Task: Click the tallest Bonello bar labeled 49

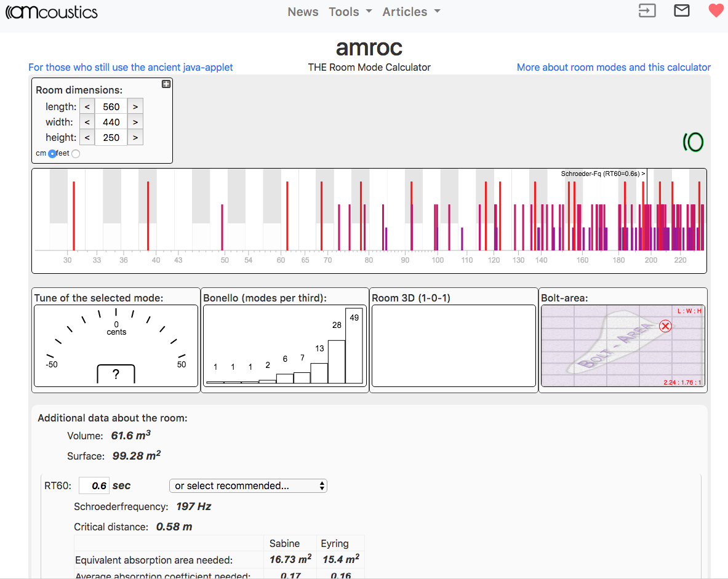Action: (354, 345)
